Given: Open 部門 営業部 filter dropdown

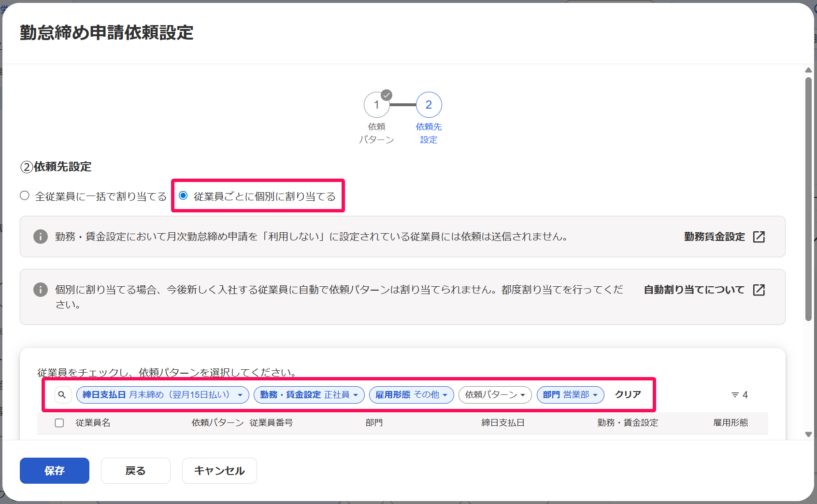Looking at the screenshot, I should (571, 395).
